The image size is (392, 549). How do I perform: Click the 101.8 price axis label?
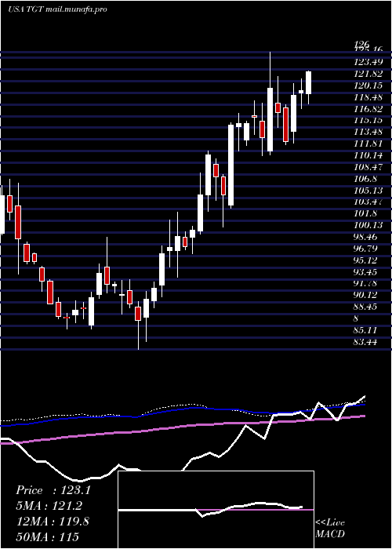365,213
